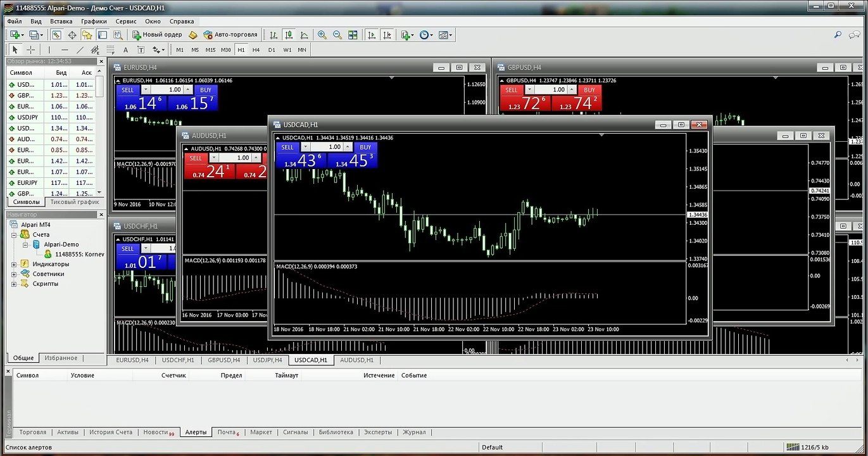Image resolution: width=868 pixels, height=456 pixels.
Task: Open the indicators list dropdown icon
Action: pos(407,35)
